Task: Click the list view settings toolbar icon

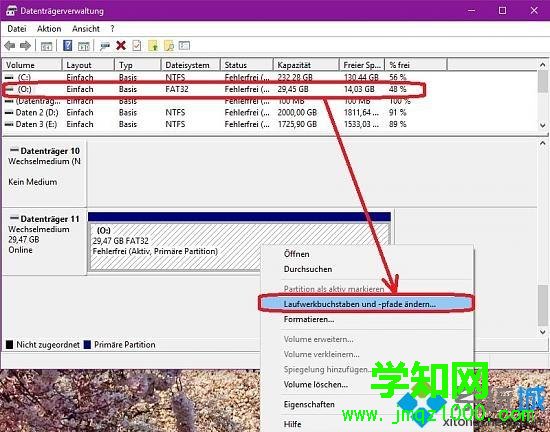Action: coord(184,46)
